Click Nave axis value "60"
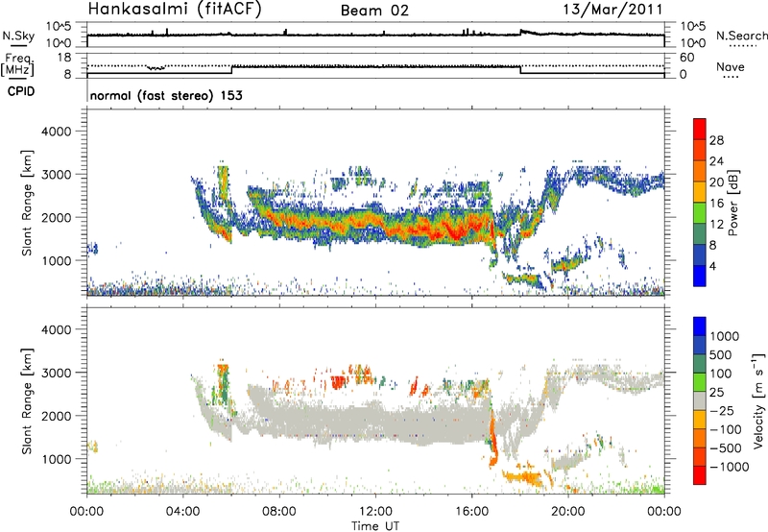768x532 pixels. click(686, 58)
